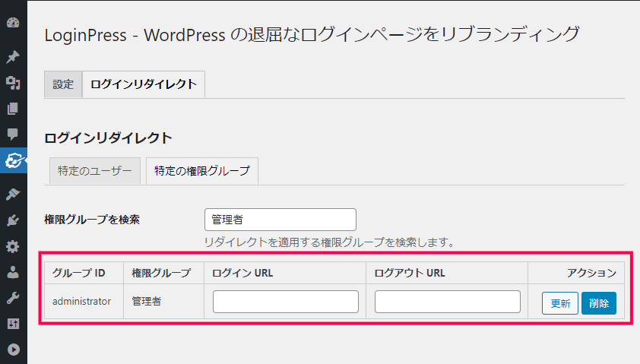Image resolution: width=640 pixels, height=364 pixels.
Task: Open the gear icon in the sidebar
Action: coord(13,246)
